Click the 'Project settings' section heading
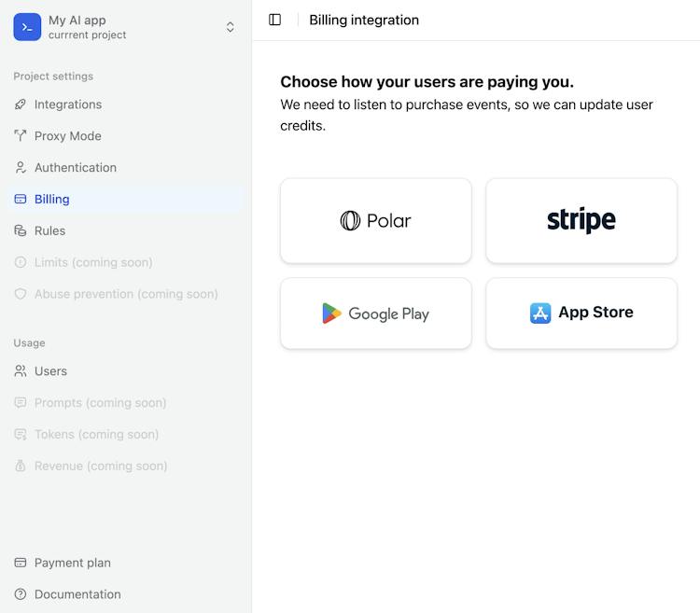 coord(53,77)
